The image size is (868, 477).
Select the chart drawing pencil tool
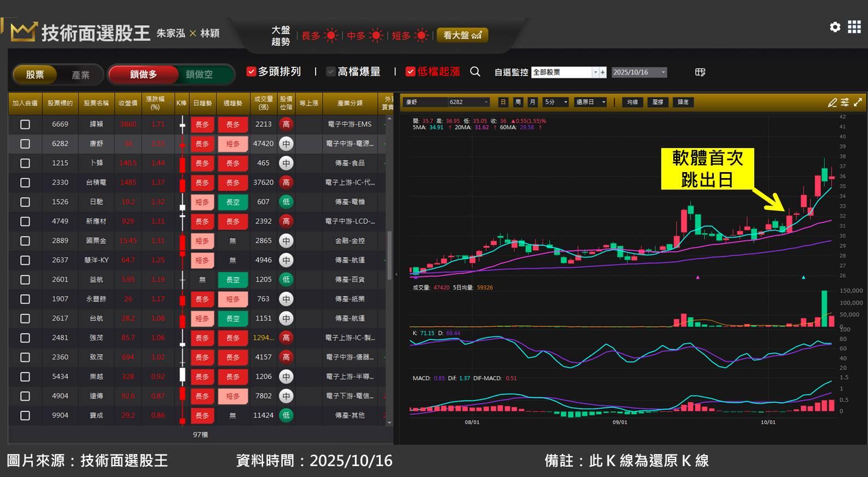832,102
